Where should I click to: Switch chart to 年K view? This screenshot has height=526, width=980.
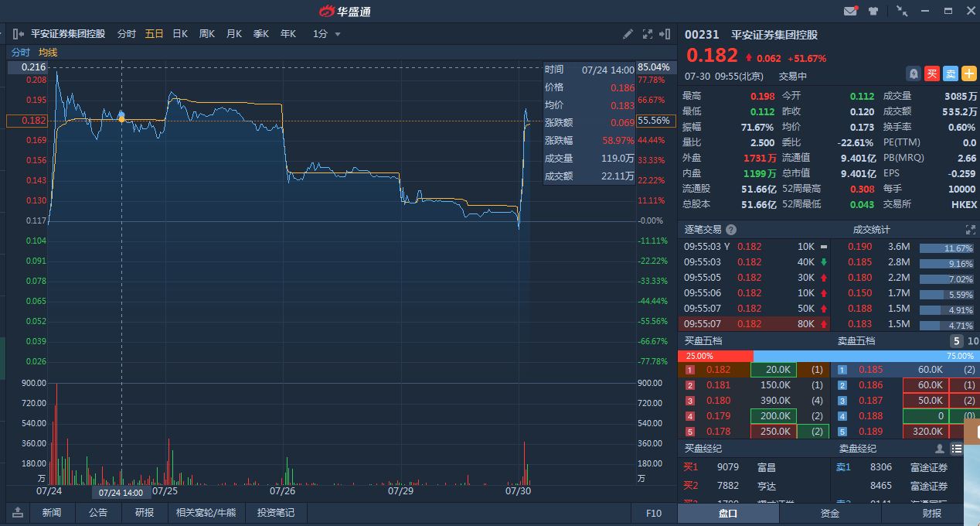[288, 34]
